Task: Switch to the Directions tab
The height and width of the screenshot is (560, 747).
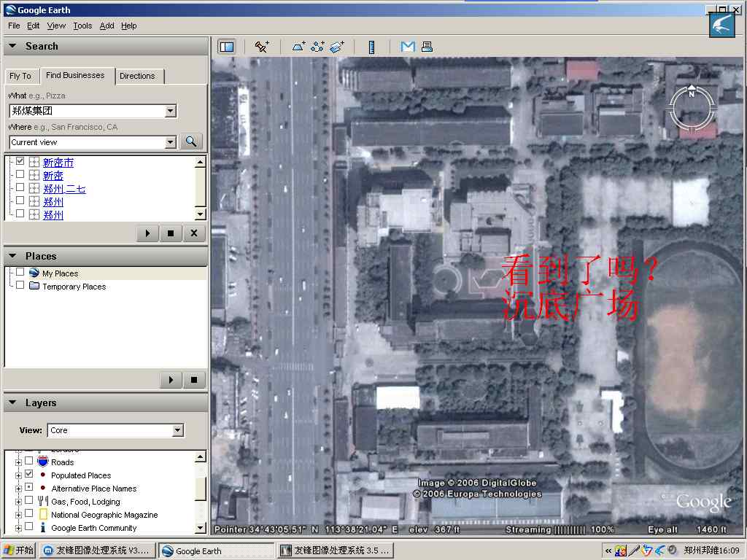Action: pyautogui.click(x=137, y=76)
